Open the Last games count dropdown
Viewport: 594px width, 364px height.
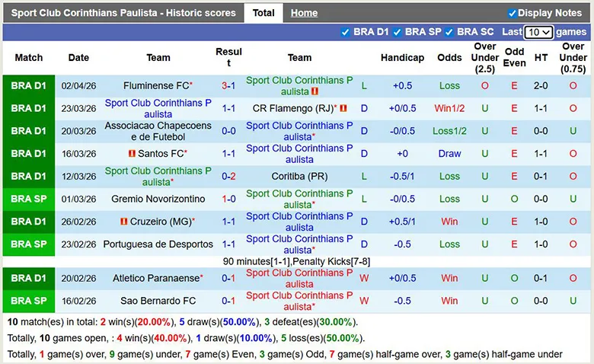tap(538, 32)
